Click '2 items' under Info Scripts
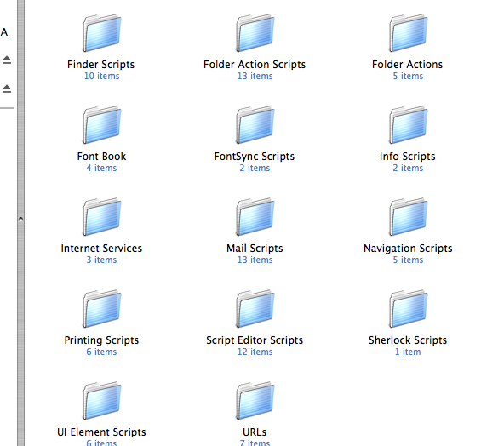This screenshot has width=504, height=446. coord(408,168)
